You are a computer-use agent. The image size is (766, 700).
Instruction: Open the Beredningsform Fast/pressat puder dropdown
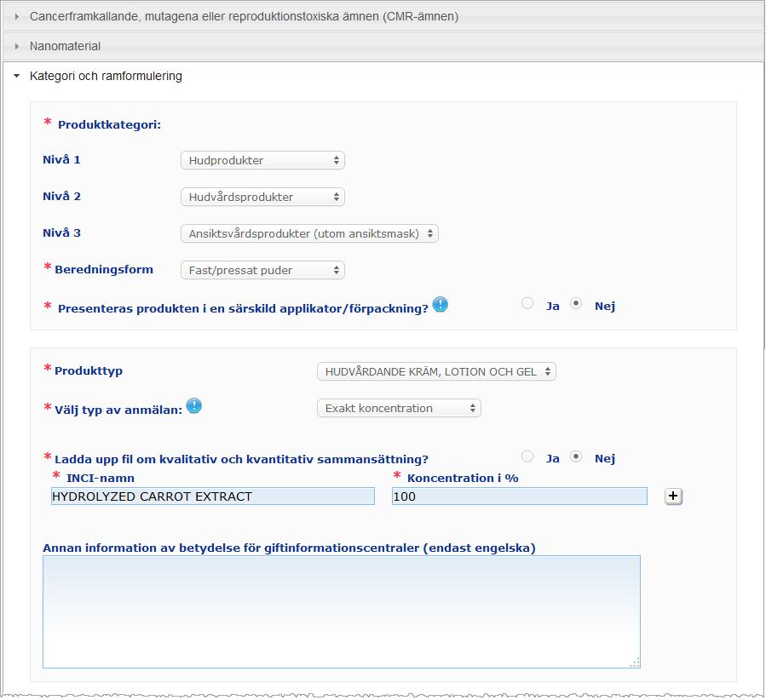coord(262,270)
